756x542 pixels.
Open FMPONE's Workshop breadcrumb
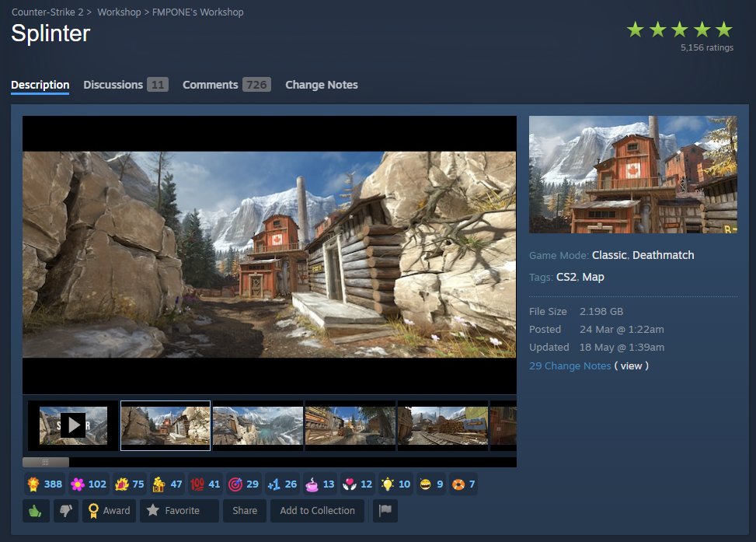(x=197, y=12)
